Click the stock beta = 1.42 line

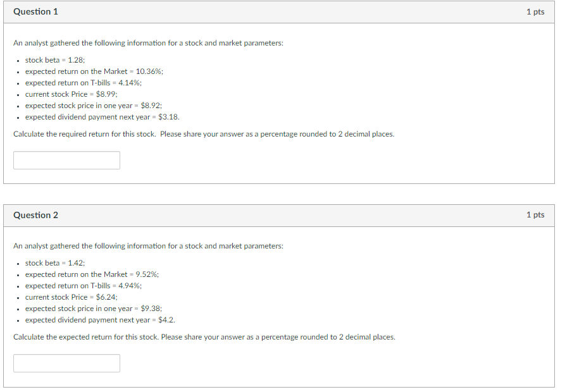tap(55, 263)
